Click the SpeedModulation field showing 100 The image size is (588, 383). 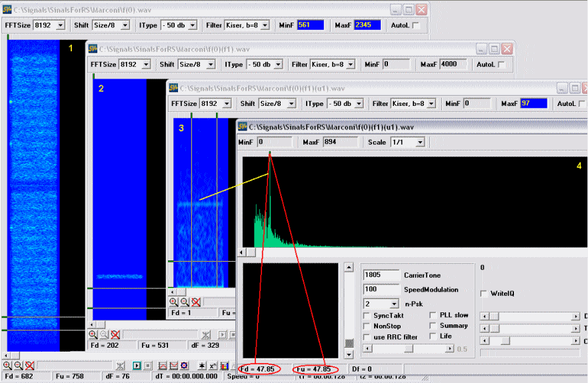pos(381,290)
